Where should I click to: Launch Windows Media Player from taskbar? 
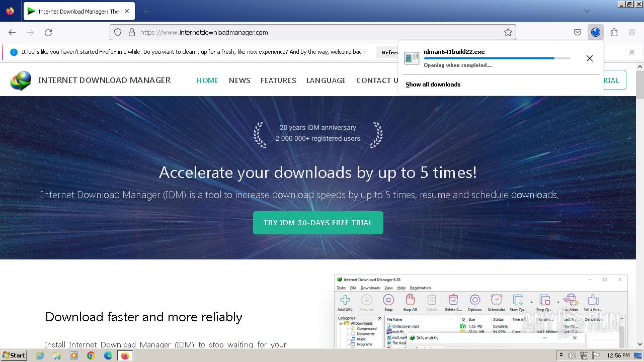pos(74,355)
